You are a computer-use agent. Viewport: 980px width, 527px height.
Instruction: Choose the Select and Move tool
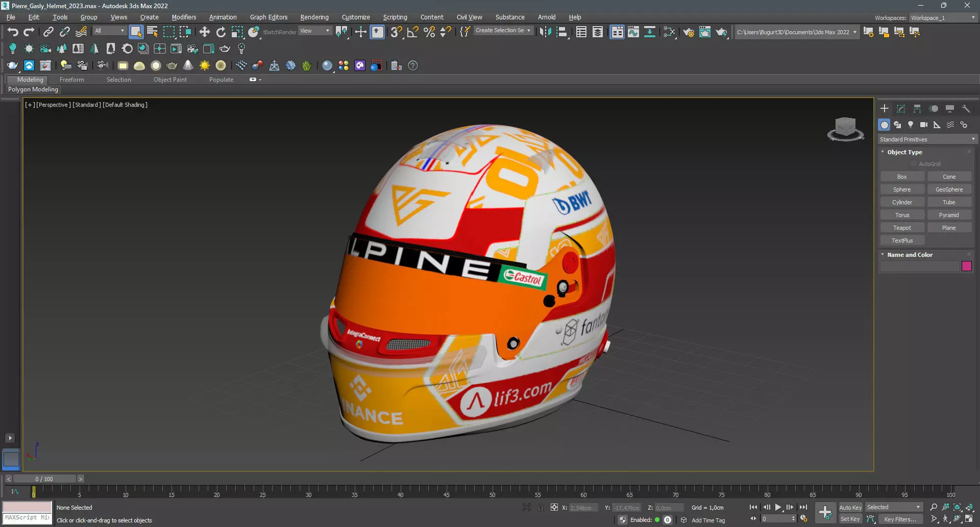pos(205,32)
